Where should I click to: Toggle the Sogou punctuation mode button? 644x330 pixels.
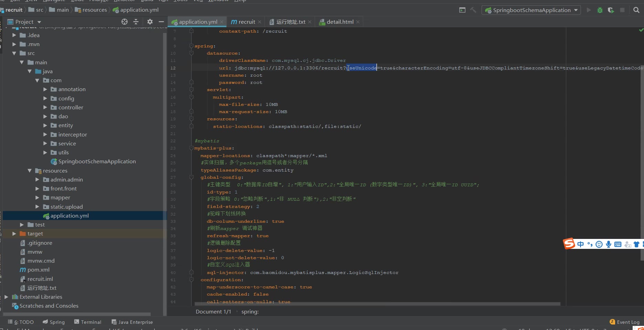point(590,244)
